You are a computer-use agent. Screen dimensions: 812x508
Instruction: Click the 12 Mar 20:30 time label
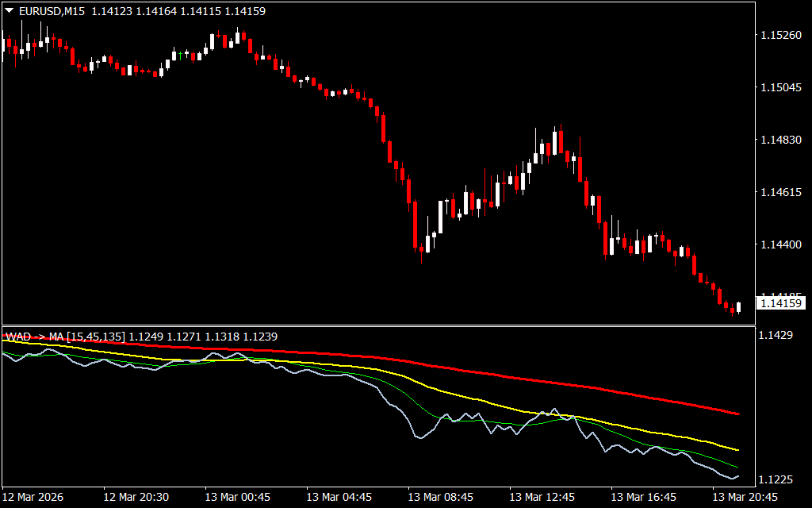tap(136, 497)
